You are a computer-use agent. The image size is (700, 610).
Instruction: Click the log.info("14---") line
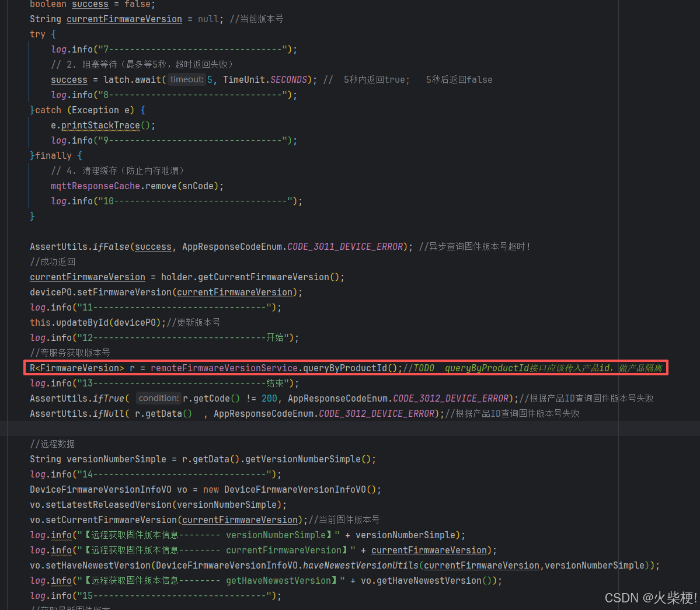156,475
